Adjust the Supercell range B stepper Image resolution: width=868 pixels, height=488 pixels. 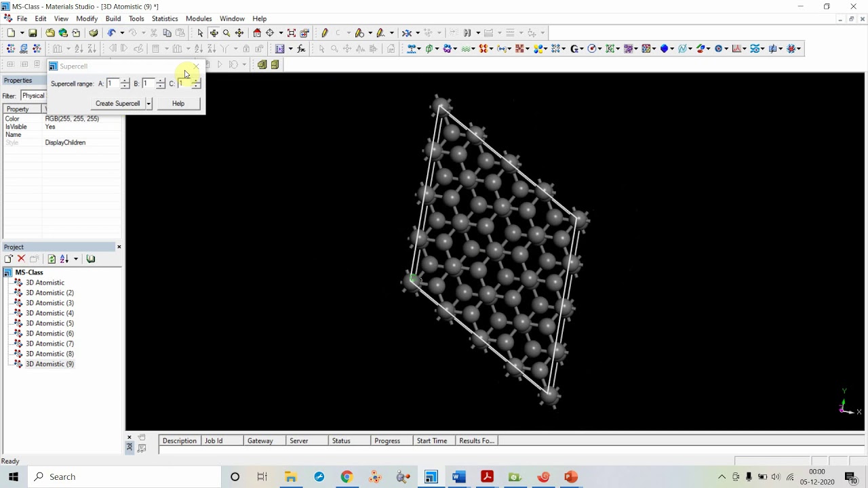(160, 83)
